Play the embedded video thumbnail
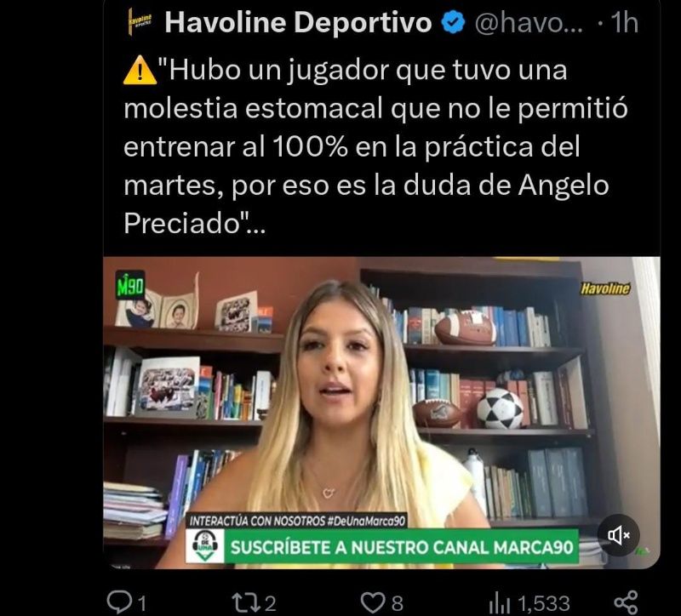This screenshot has width=681, height=616. [x=381, y=413]
